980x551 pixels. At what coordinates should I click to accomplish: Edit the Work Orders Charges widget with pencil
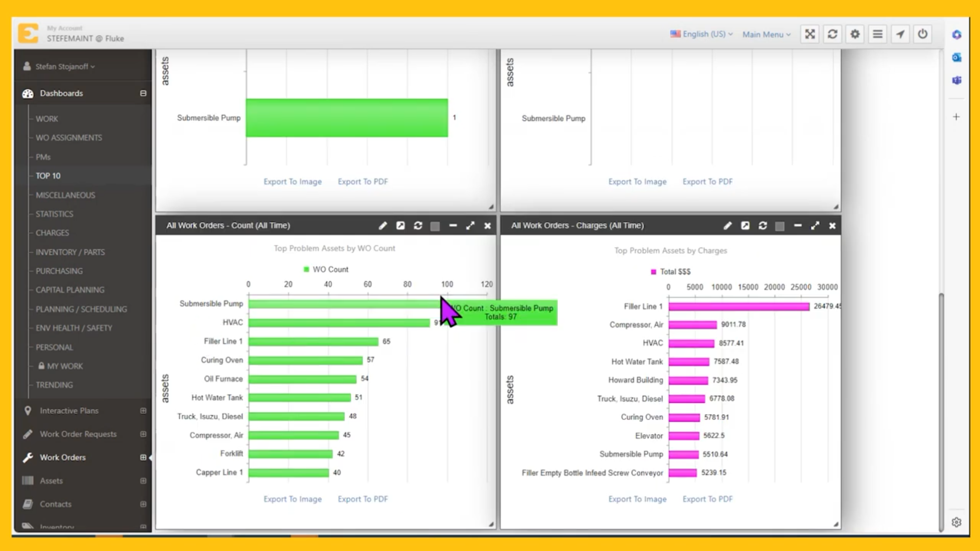(727, 226)
